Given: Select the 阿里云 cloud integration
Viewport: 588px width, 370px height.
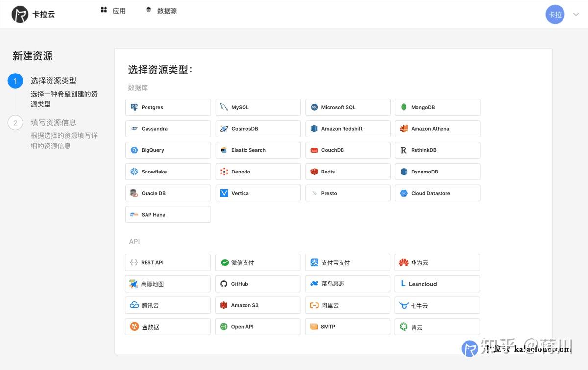Looking at the screenshot, I should click(x=347, y=305).
